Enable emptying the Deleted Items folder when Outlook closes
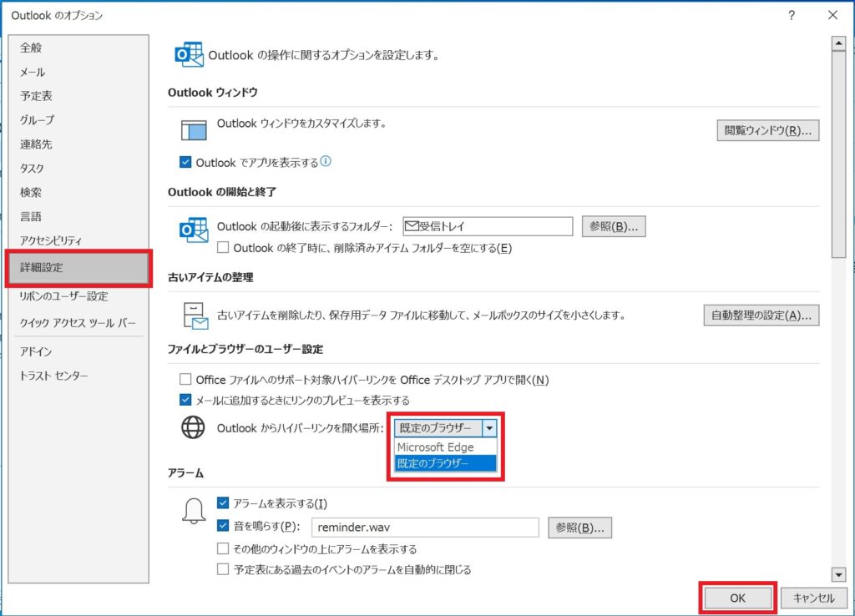Screen dimensions: 855x616 [222, 248]
